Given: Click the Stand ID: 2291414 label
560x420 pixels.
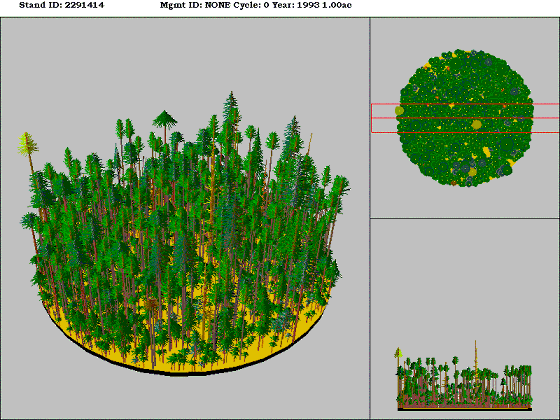Looking at the screenshot, I should point(61,5).
